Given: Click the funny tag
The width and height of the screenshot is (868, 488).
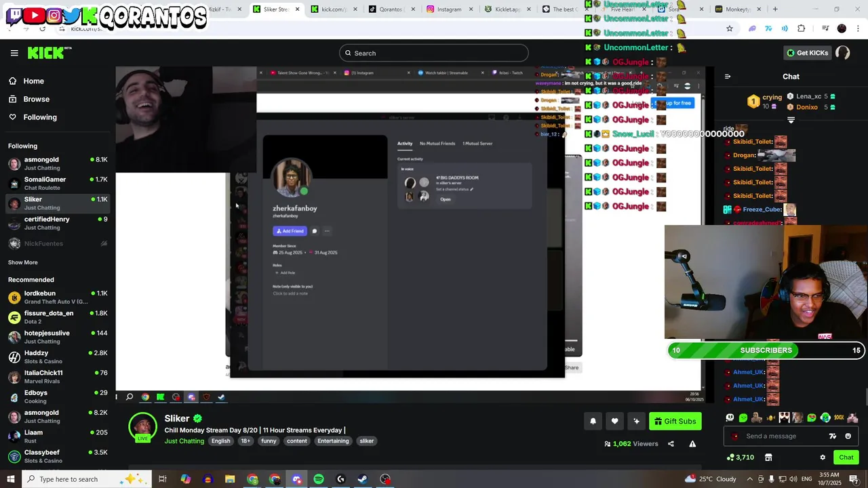Looking at the screenshot, I should click(269, 441).
